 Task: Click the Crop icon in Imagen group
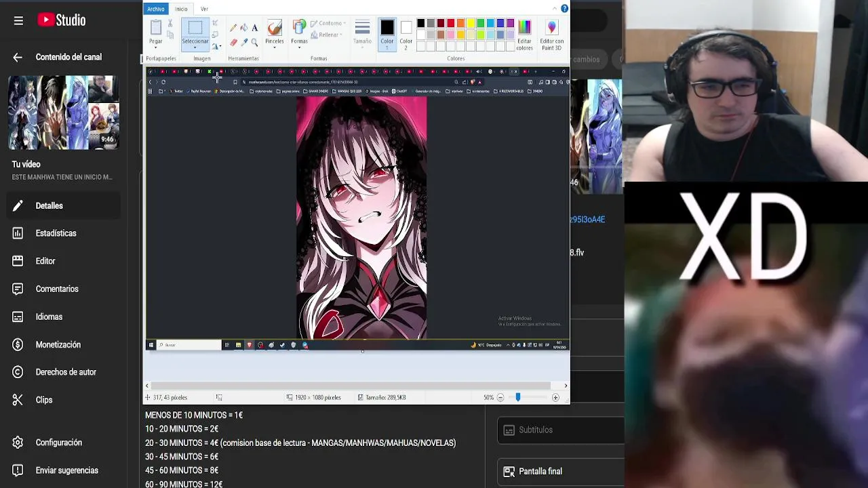click(x=216, y=23)
